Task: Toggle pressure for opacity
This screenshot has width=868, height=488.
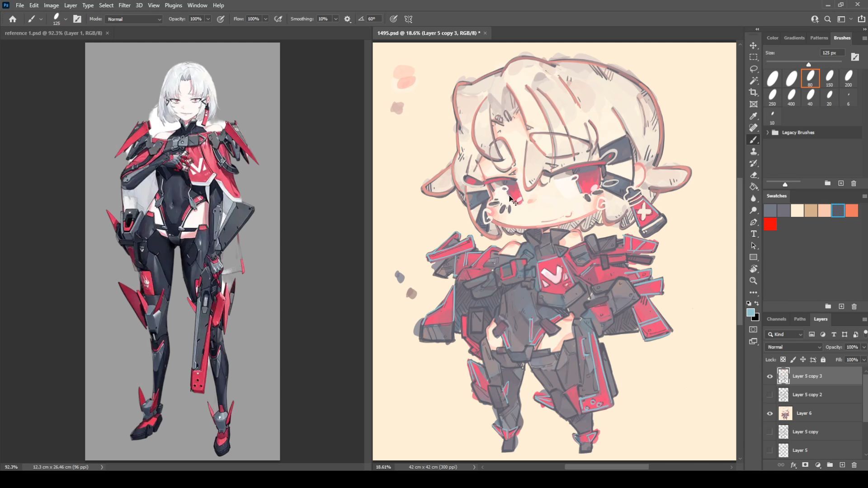Action: tap(221, 19)
